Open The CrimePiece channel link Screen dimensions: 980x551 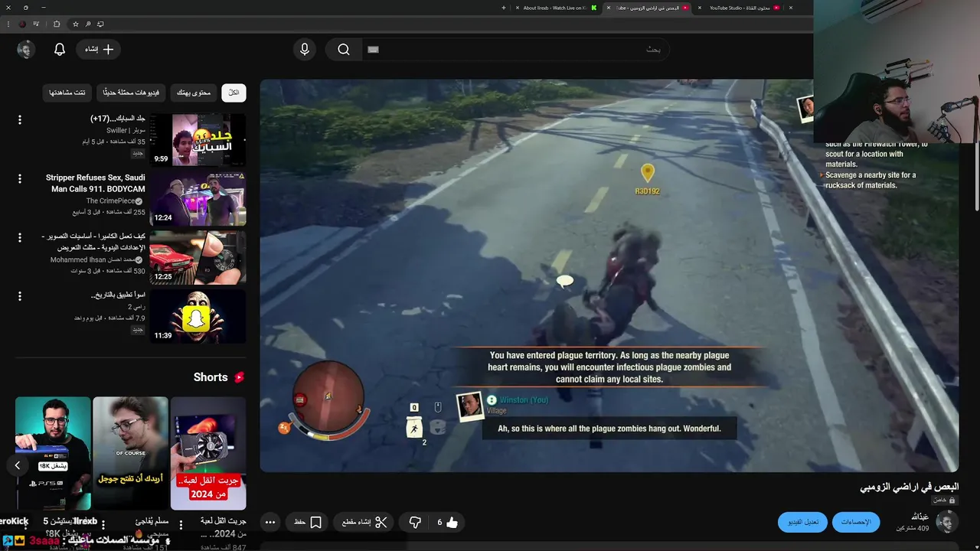(x=109, y=201)
